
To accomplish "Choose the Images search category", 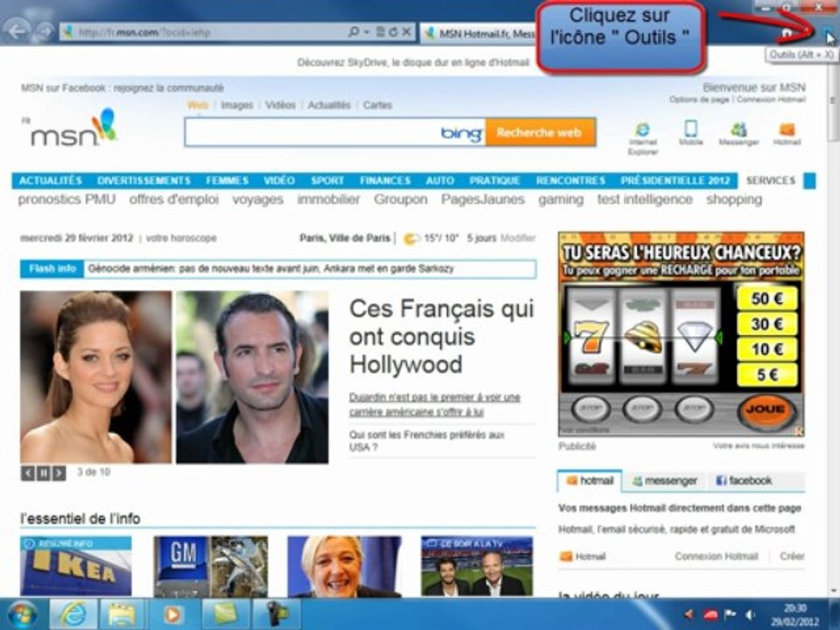I will pos(237,105).
